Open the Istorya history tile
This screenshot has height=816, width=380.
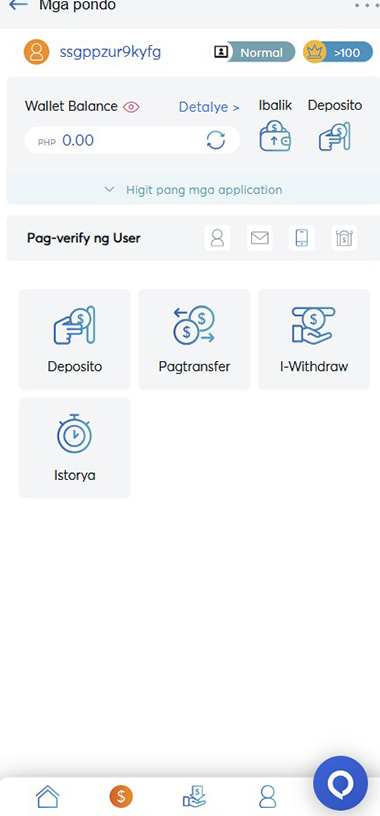coord(74,448)
